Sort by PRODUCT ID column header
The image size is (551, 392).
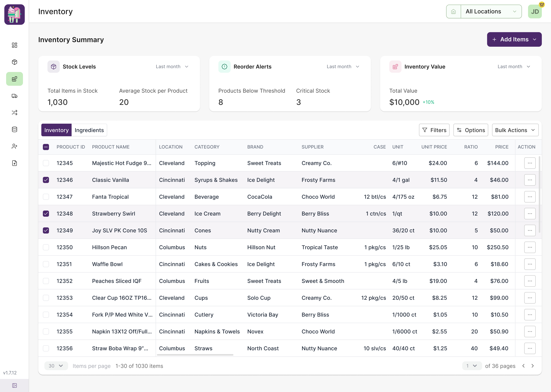tap(71, 147)
